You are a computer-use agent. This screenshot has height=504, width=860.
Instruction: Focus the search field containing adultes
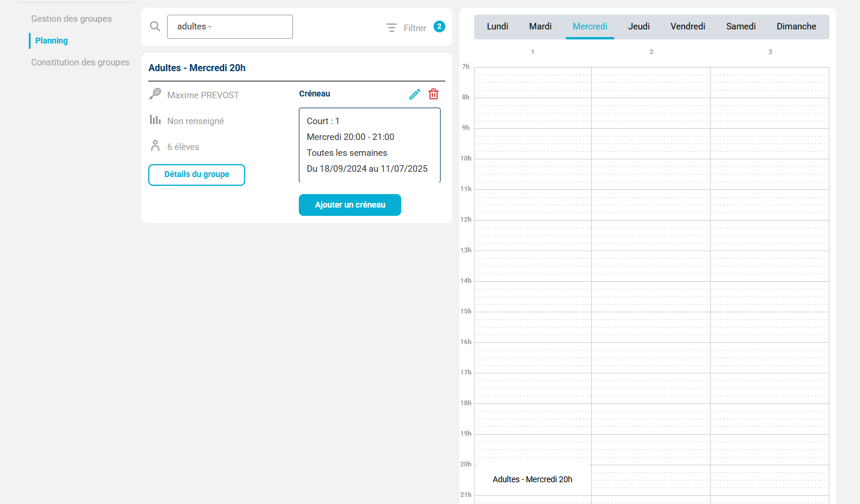pyautogui.click(x=230, y=26)
